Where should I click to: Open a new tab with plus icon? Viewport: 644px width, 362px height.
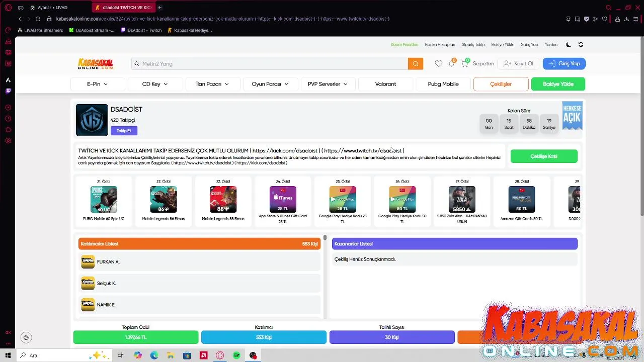tap(160, 8)
